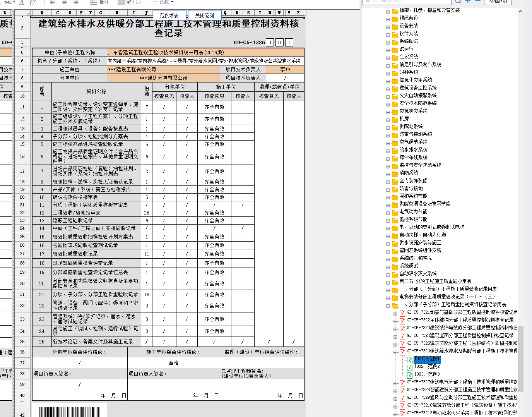Click the file icon of GD-C5-7321
Viewport: 532px width, 417px height.
point(402,313)
